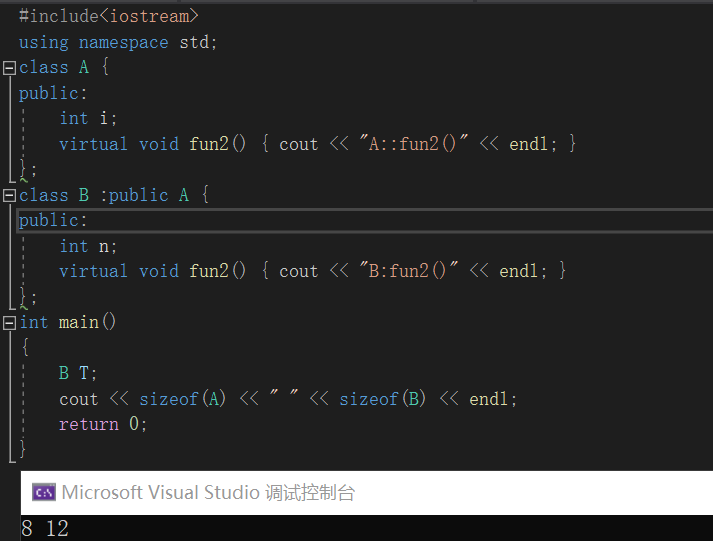Click 'int n;' member declaration
The image size is (713, 541).
(88, 246)
